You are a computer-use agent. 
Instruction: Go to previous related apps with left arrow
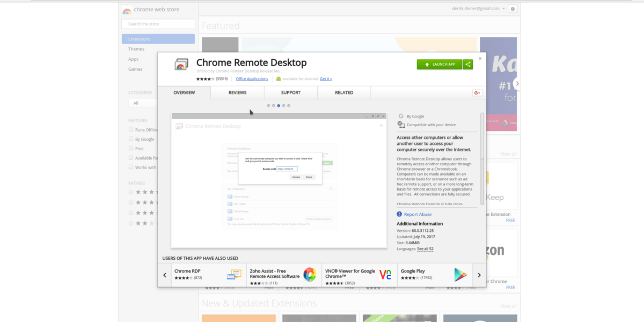[165, 275]
